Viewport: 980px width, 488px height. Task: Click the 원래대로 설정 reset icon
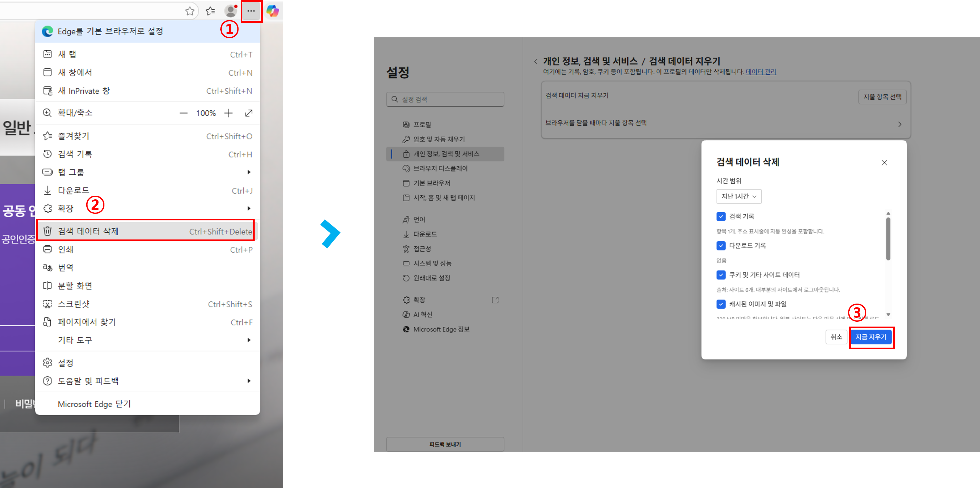(406, 278)
